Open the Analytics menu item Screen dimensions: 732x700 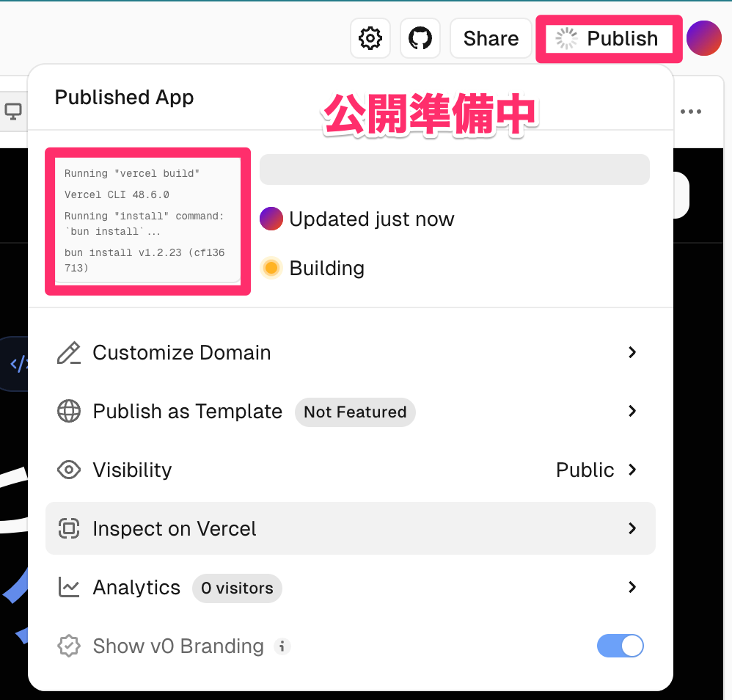click(x=351, y=588)
